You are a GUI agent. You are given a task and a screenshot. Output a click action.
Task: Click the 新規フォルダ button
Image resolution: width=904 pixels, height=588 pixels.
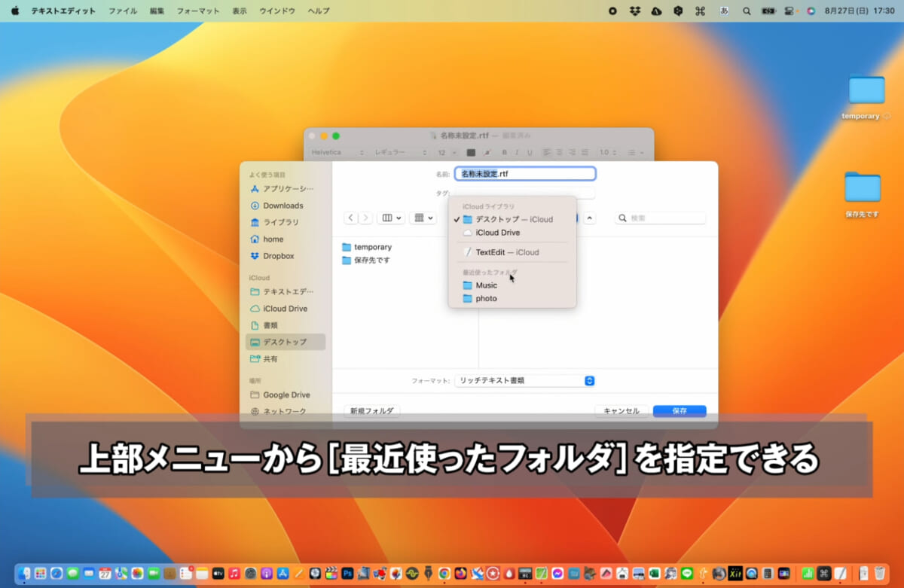tap(372, 411)
